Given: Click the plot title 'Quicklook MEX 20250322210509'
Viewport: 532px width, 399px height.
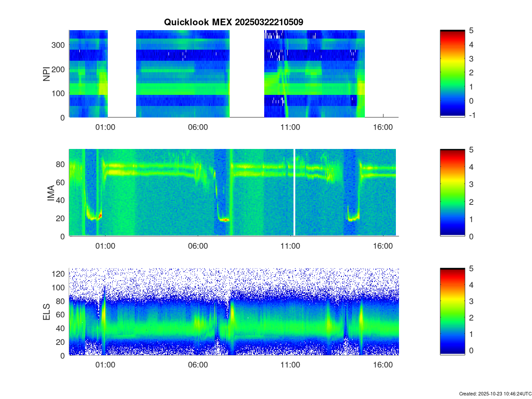Looking at the screenshot, I should pyautogui.click(x=234, y=22).
